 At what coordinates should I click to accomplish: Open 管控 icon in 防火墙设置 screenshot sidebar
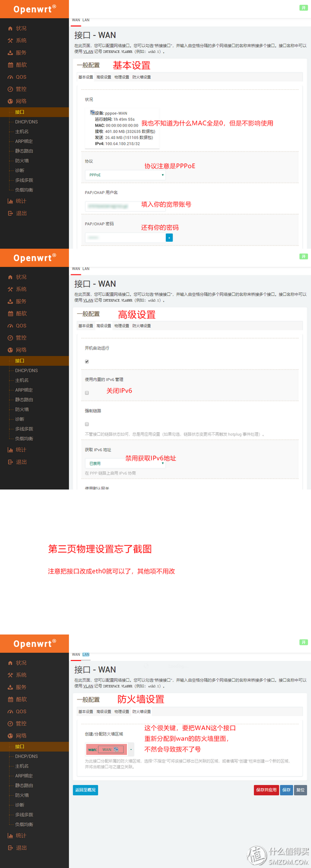10,724
